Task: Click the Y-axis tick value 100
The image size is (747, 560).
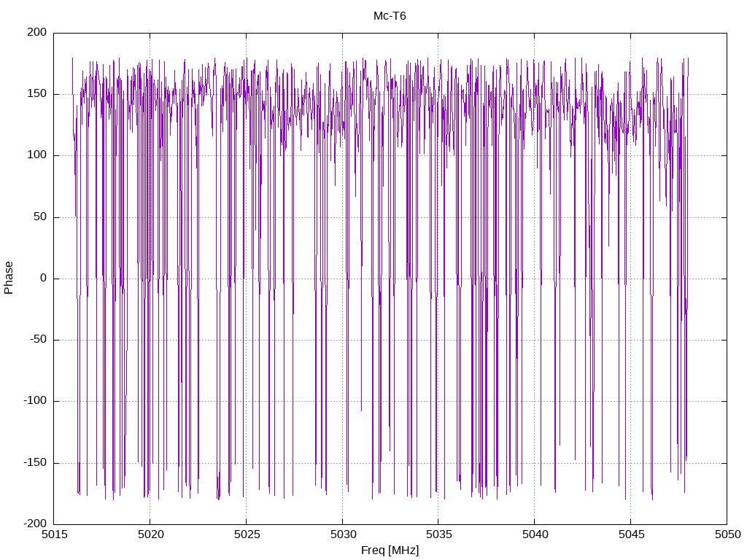Action: coord(37,155)
